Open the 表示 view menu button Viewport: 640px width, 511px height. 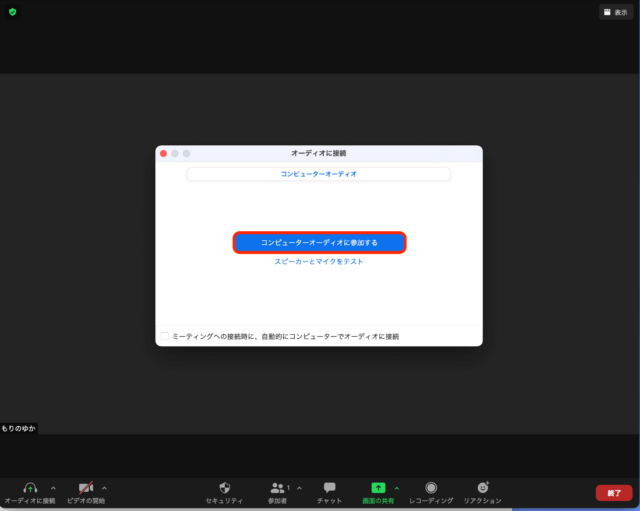pyautogui.click(x=616, y=12)
